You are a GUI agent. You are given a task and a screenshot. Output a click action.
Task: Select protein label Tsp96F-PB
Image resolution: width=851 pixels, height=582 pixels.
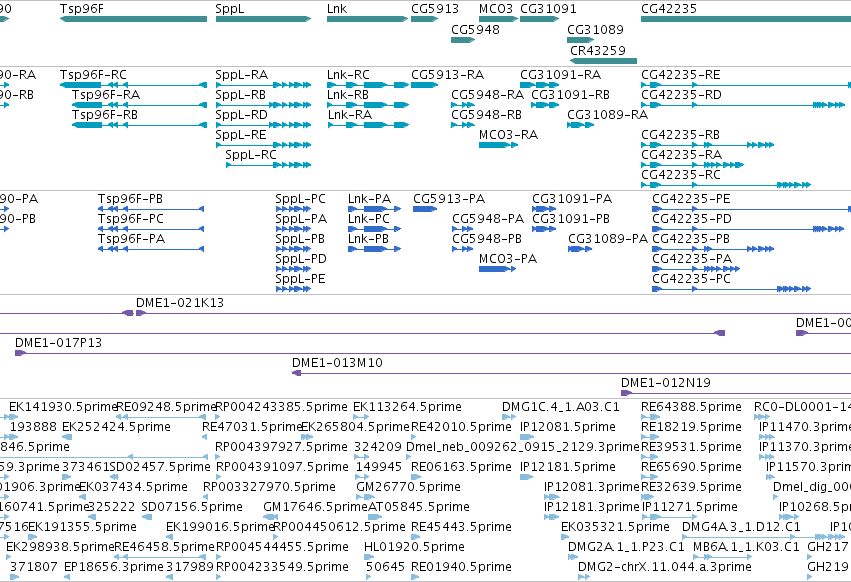130,199
